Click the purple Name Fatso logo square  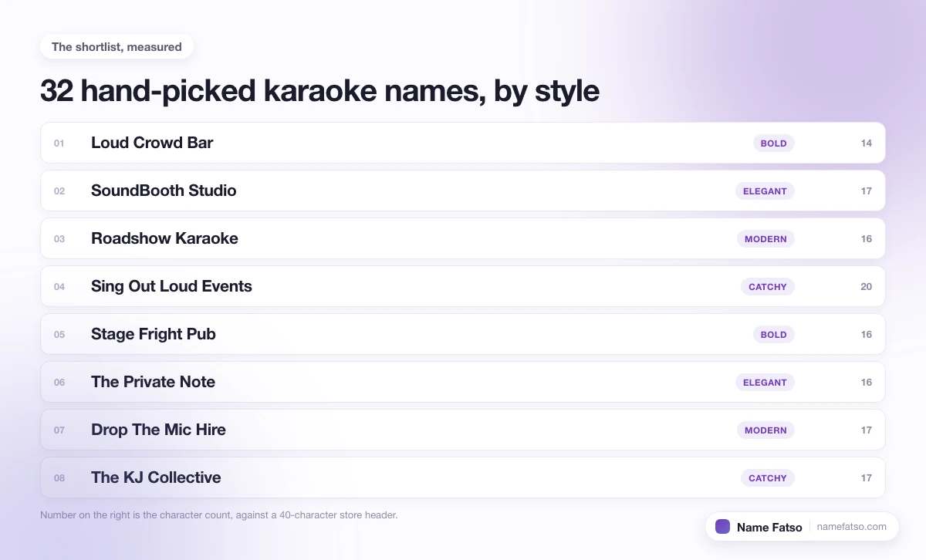[723, 527]
